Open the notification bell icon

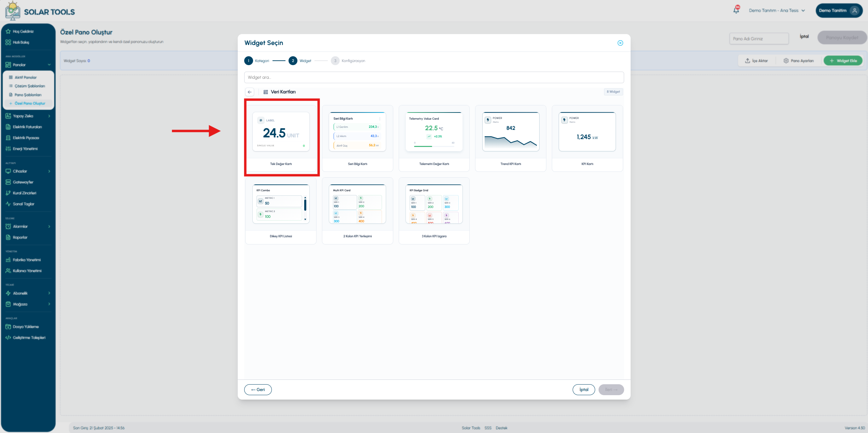[736, 10]
